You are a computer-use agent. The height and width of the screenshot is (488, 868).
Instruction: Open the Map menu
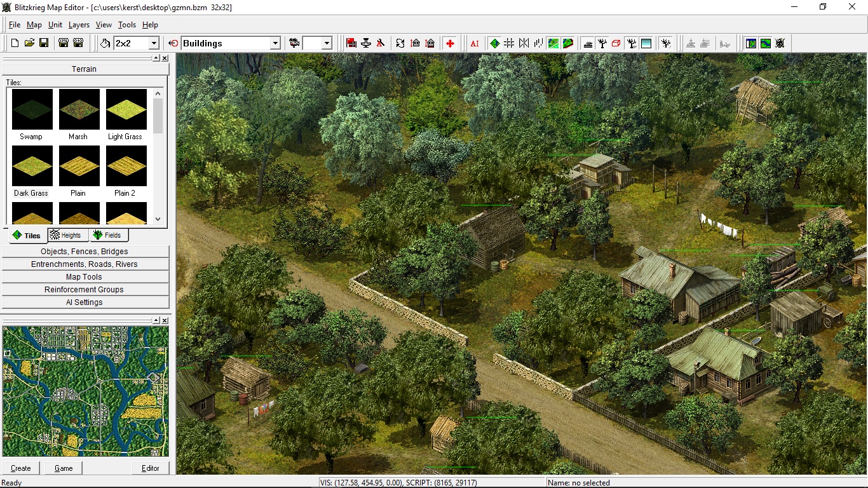click(x=34, y=25)
